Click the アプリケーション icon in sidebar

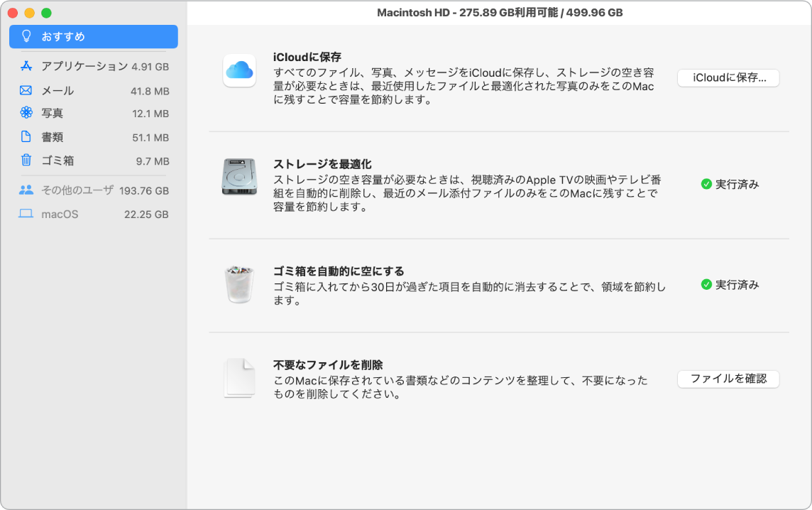coord(28,67)
